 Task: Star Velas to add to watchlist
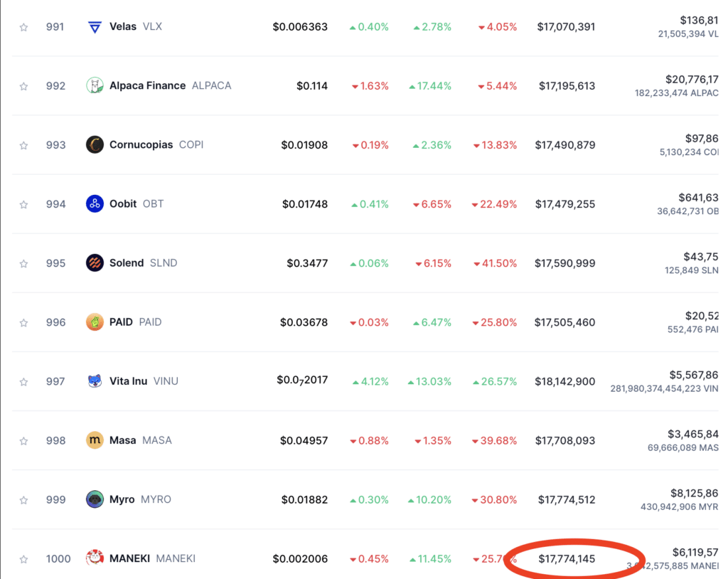23,28
